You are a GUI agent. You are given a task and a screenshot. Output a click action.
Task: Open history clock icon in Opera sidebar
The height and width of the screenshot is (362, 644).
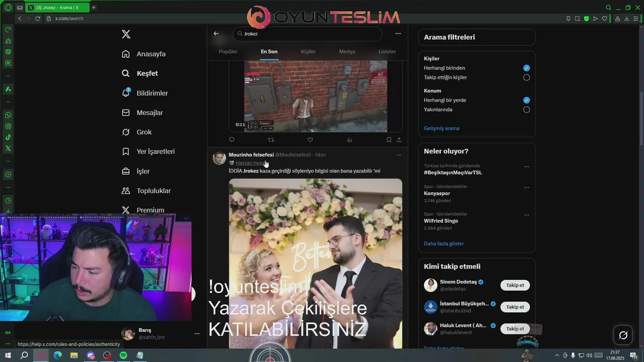coord(8,201)
